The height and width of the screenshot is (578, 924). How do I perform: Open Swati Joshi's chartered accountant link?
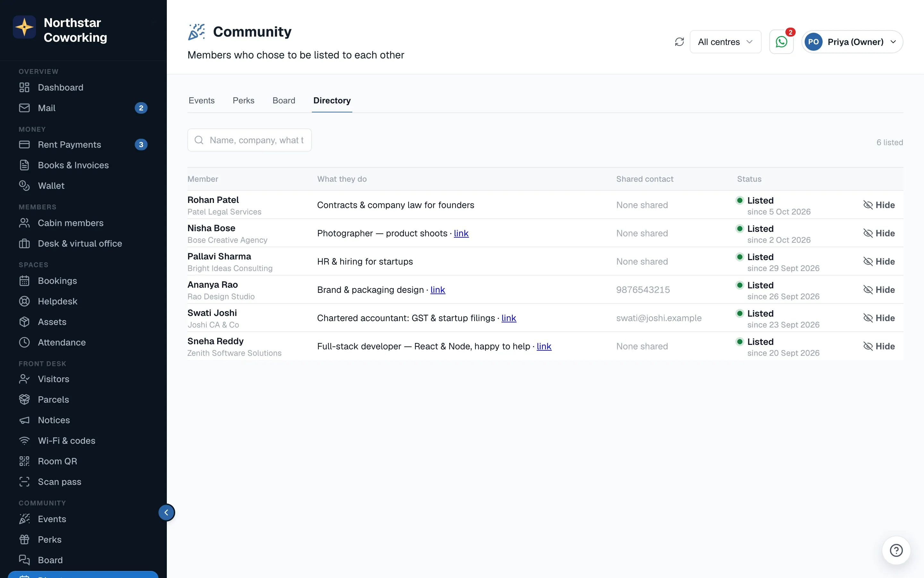[509, 319]
